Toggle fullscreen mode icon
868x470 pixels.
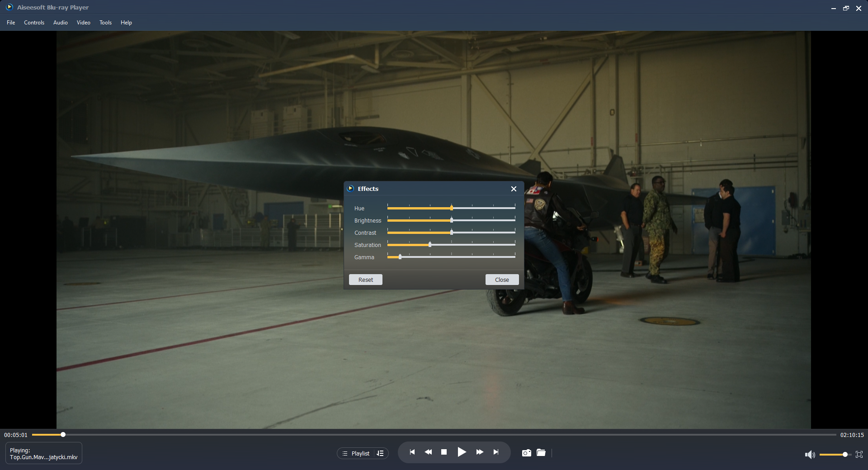coord(859,455)
